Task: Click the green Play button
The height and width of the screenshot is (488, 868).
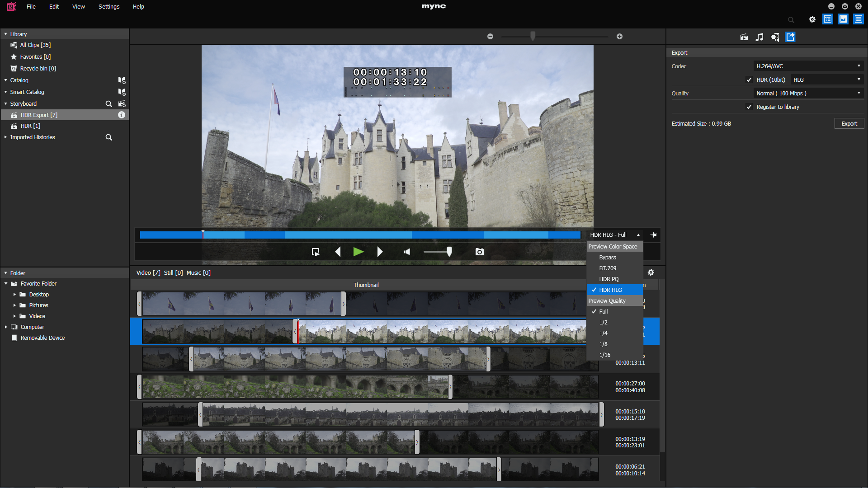Action: (x=358, y=252)
